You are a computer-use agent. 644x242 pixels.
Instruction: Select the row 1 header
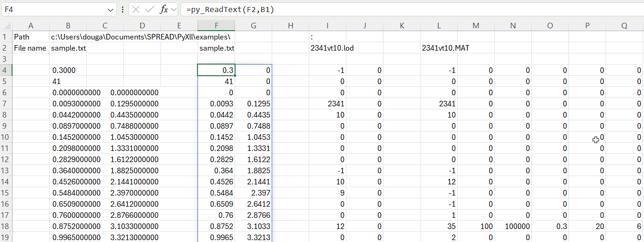pyautogui.click(x=6, y=37)
